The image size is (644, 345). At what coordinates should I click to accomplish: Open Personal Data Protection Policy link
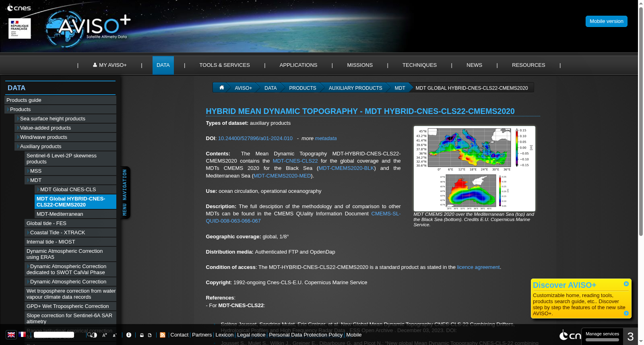click(305, 335)
